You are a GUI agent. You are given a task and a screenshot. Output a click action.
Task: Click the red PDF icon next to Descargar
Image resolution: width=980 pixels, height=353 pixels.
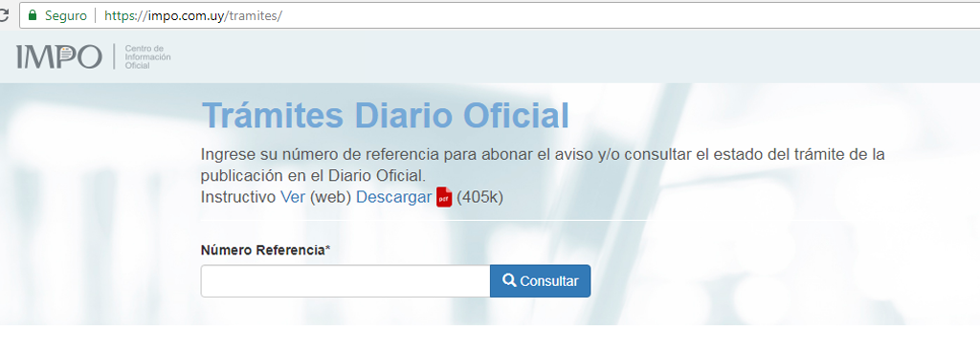point(444,197)
